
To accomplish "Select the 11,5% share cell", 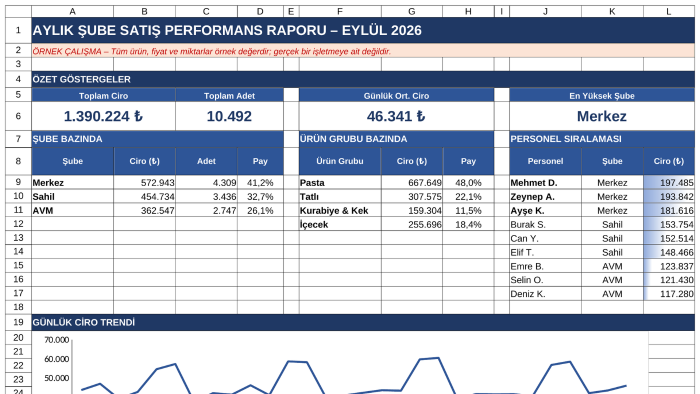I will [x=468, y=210].
